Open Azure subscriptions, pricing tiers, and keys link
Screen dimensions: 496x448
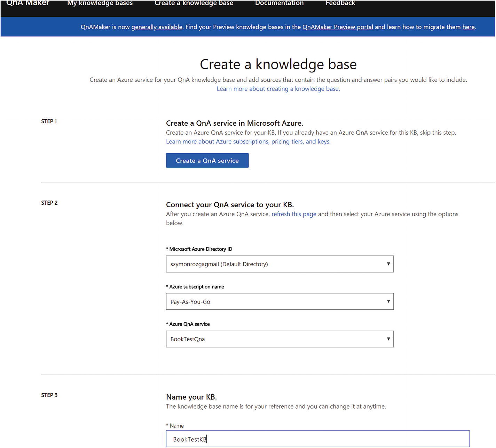click(x=248, y=142)
